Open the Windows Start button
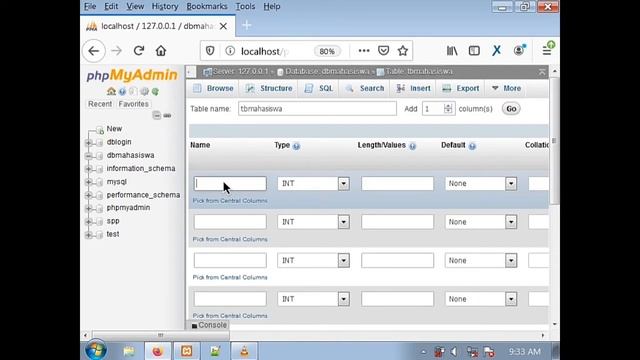Image resolution: width=640 pixels, height=360 pixels. (96, 351)
